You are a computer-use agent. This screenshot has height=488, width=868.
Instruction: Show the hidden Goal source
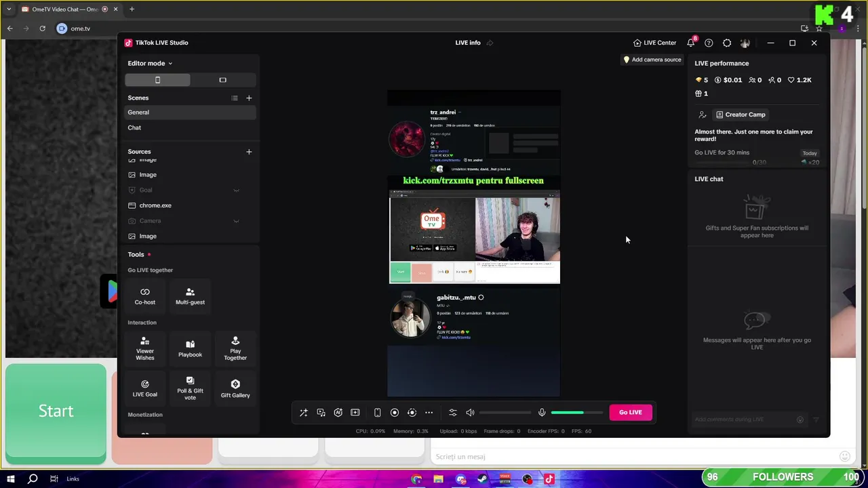(x=236, y=190)
